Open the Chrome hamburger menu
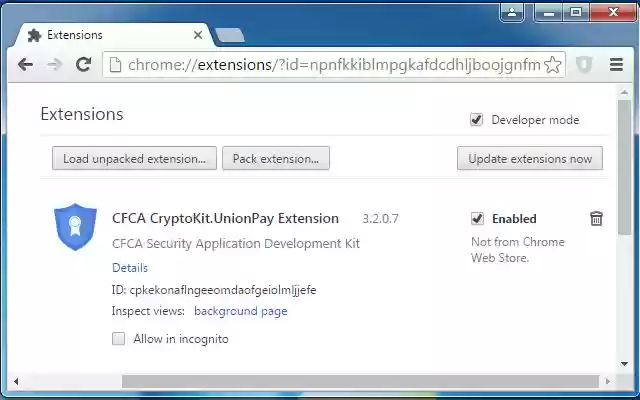The width and height of the screenshot is (640, 400). click(616, 64)
